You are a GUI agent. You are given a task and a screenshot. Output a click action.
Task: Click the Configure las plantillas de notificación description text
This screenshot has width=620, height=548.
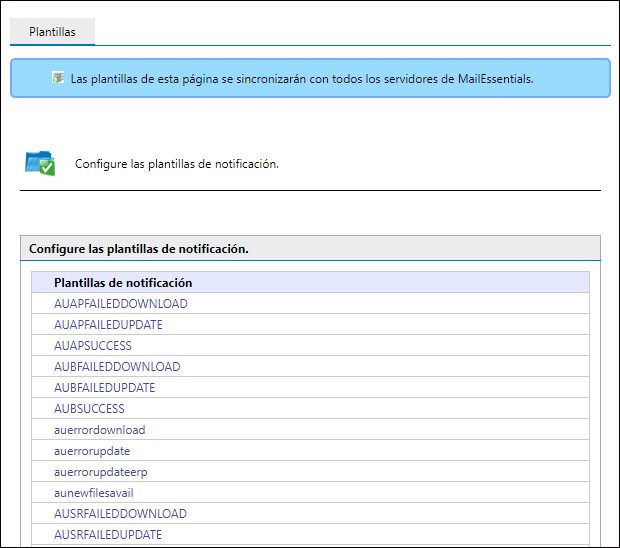click(177, 164)
